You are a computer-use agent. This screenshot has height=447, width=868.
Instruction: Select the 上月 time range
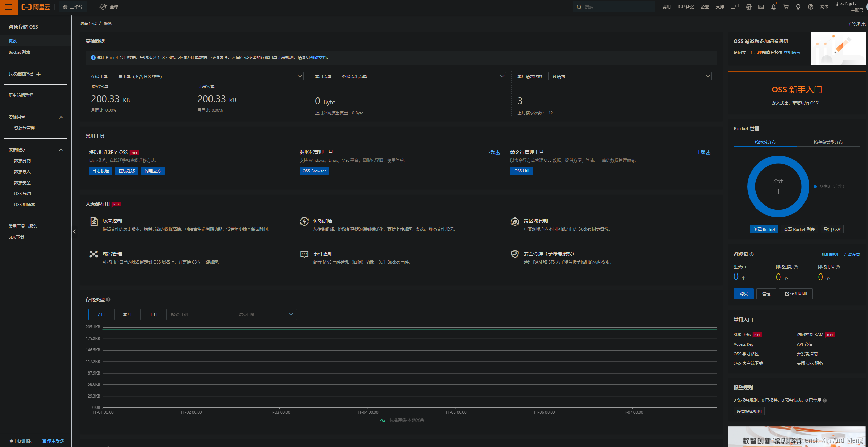[x=154, y=314]
